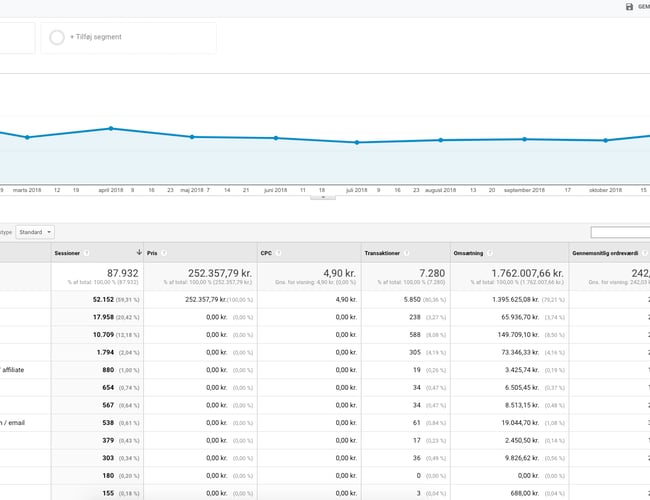The width and height of the screenshot is (650, 500).
Task: Click the empty circle in Tilføj segment
Action: (x=57, y=37)
